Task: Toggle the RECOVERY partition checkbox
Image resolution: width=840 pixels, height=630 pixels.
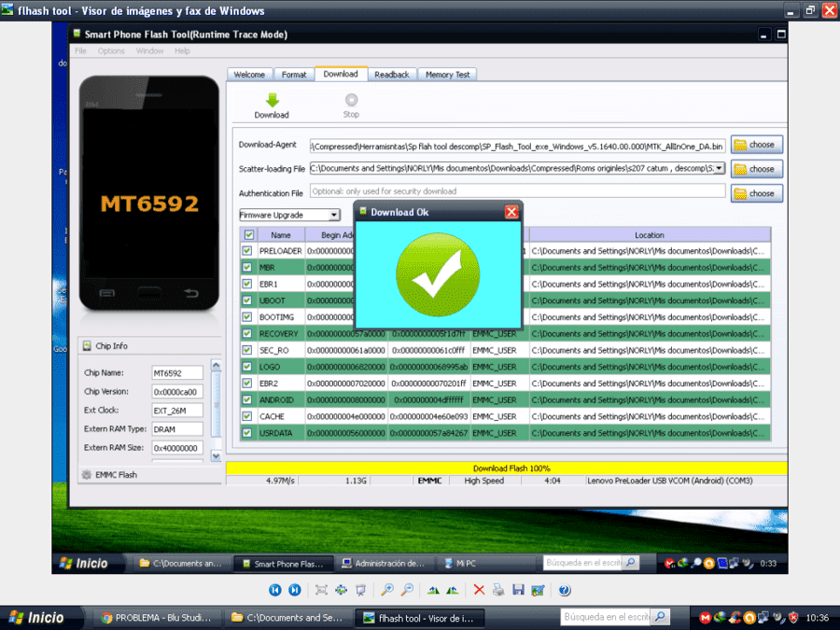Action: [247, 333]
